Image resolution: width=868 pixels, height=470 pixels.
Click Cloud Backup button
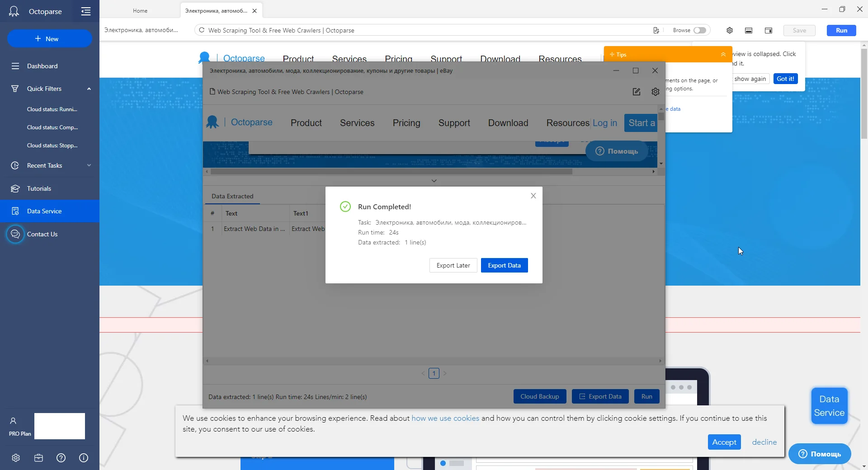[x=540, y=396]
